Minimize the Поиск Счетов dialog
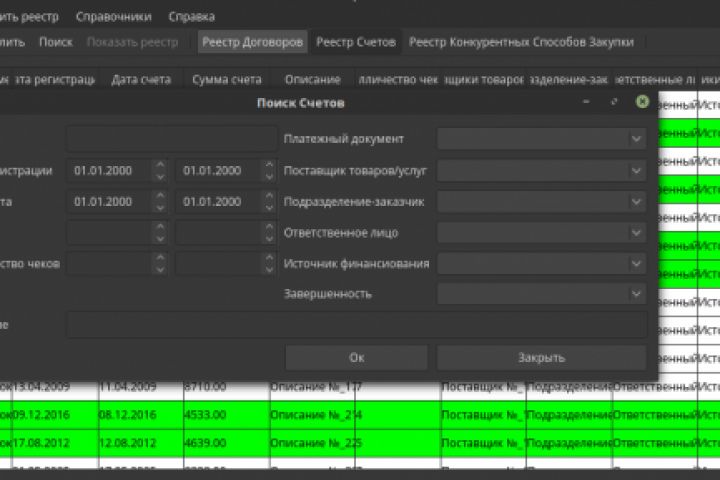 586,102
